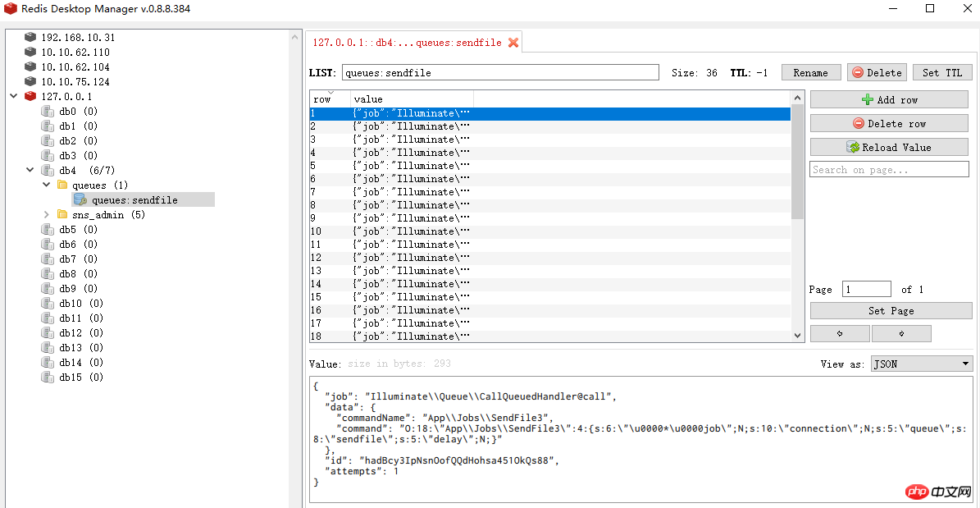The width and height of the screenshot is (980, 508).
Task: Click the 10.10.62.110 server icon
Action: [30, 52]
